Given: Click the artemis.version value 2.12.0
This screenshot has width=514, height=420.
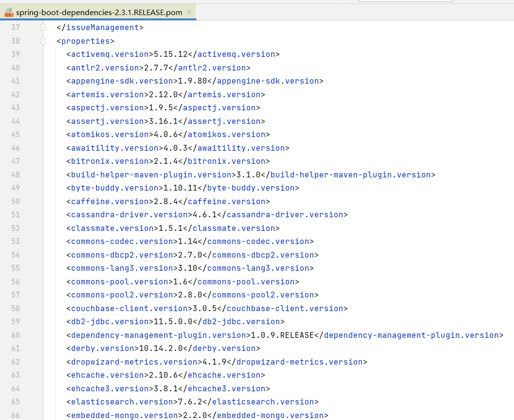Looking at the screenshot, I should click(x=163, y=95).
